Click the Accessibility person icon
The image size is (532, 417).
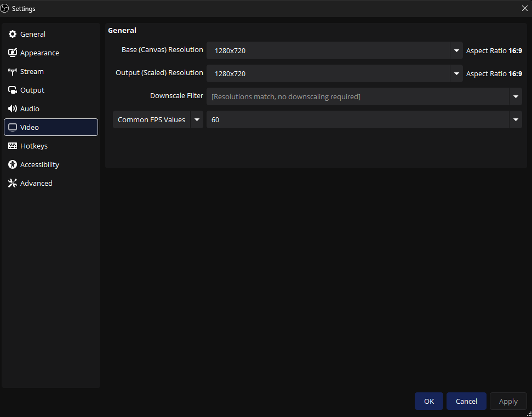[13, 164]
